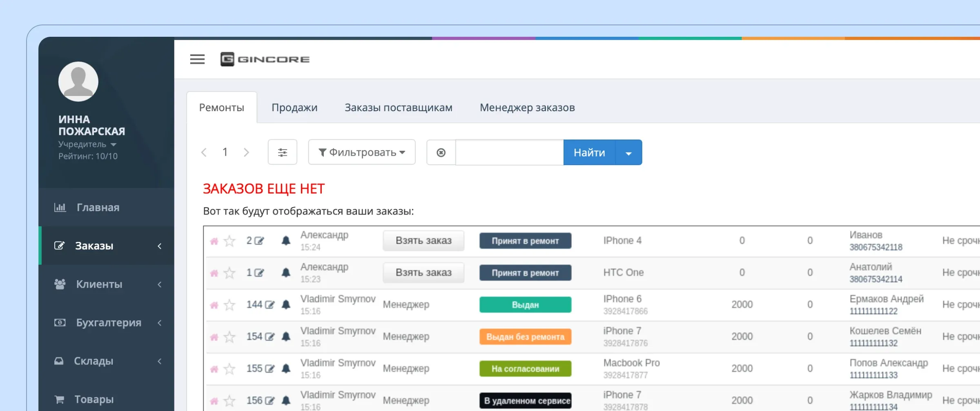
Task: Star the order 156 row
Action: pyautogui.click(x=229, y=400)
